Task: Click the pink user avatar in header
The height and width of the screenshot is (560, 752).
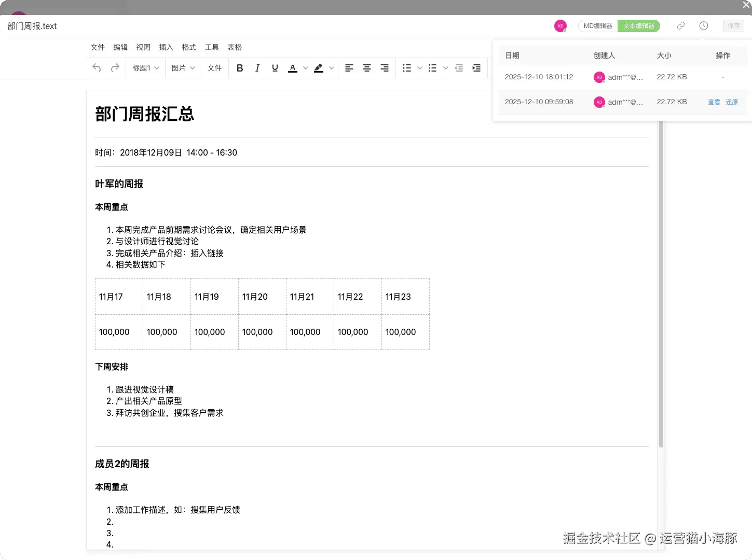Action: (560, 26)
